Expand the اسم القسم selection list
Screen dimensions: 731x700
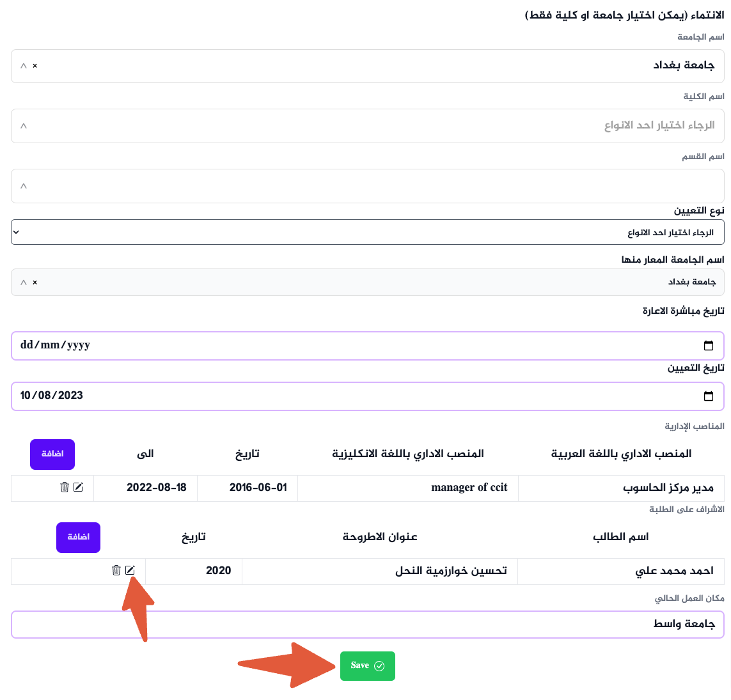[x=24, y=186]
